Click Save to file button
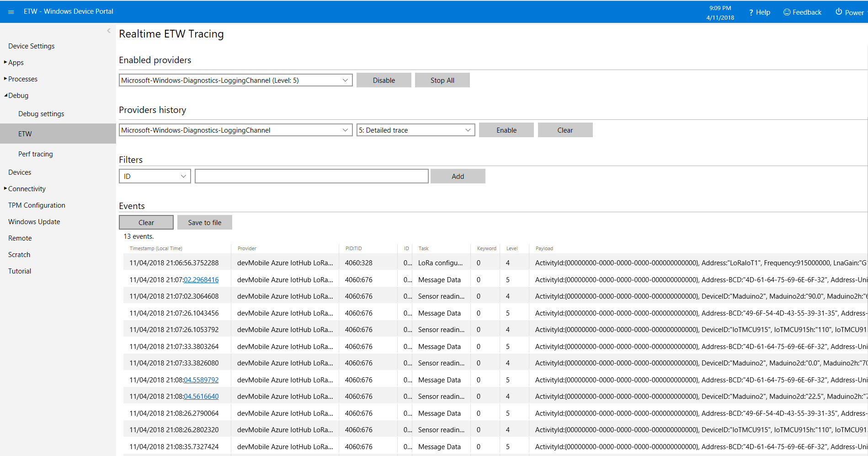This screenshot has width=868, height=456. point(205,222)
